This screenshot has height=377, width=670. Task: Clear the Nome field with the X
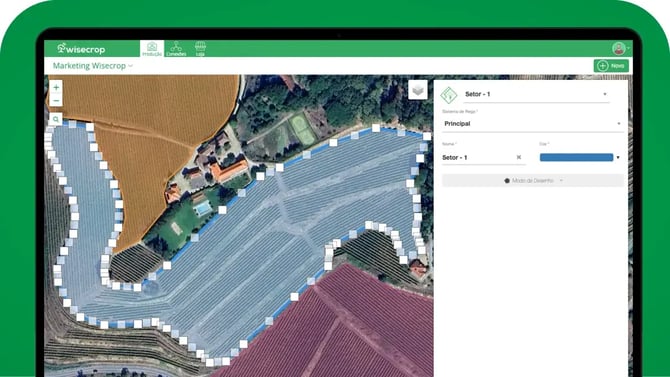pos(519,157)
